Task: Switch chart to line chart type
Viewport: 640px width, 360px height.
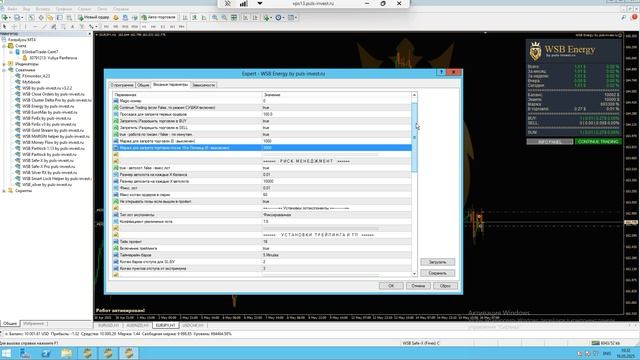Action: click(x=204, y=18)
